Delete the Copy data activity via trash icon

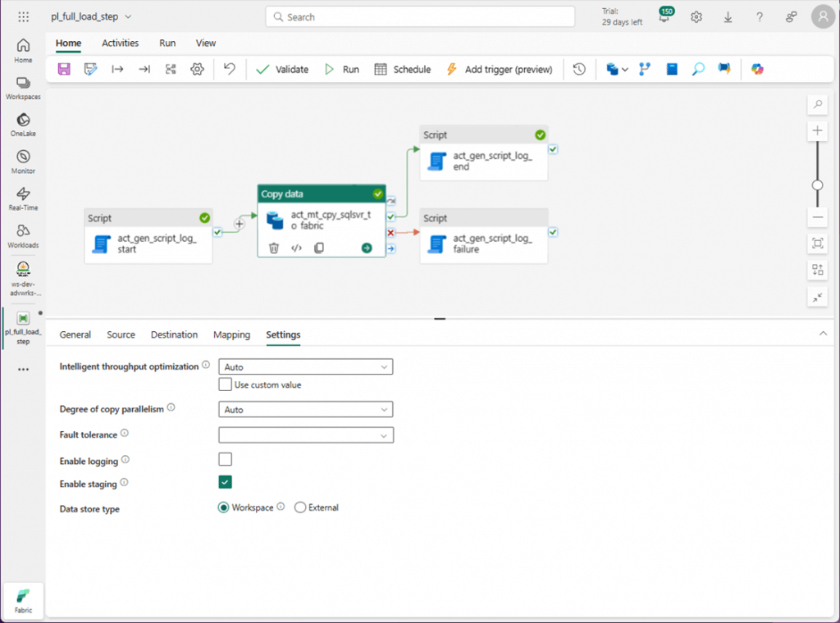[273, 248]
